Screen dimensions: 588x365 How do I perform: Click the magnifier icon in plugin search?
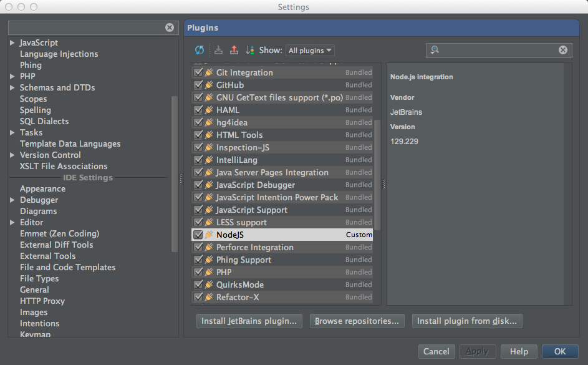[x=435, y=50]
